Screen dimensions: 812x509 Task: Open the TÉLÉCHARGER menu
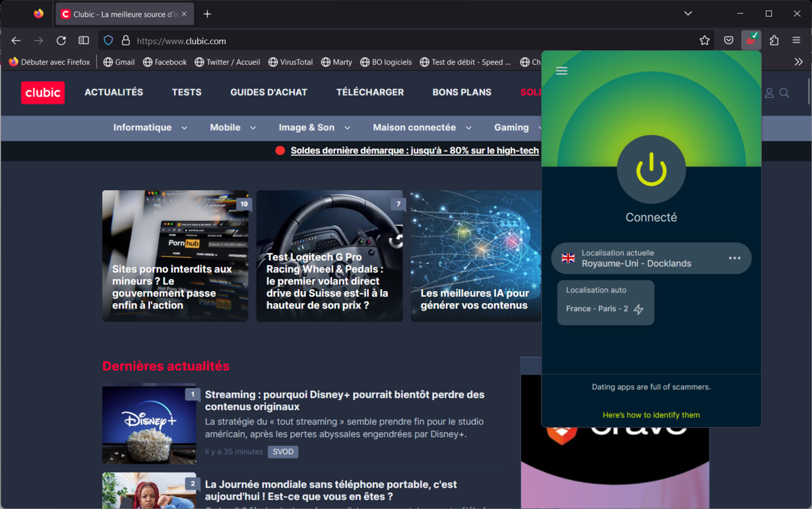point(370,92)
